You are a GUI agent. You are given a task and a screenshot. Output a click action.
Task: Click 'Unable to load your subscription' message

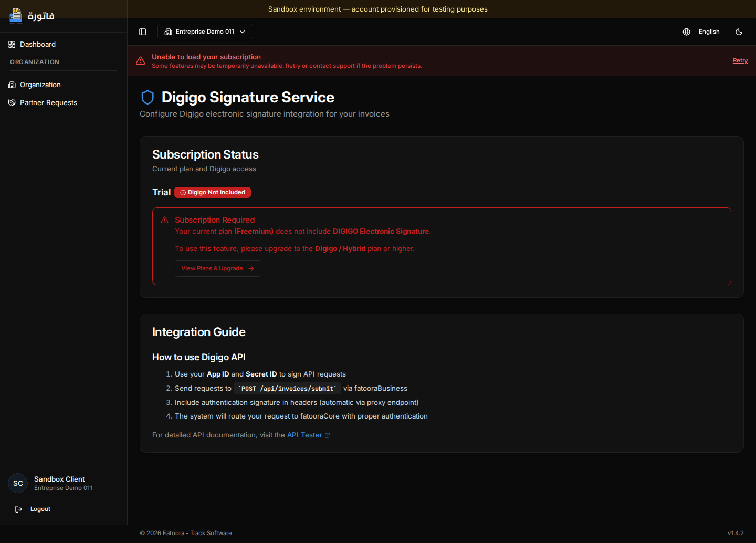(x=206, y=57)
